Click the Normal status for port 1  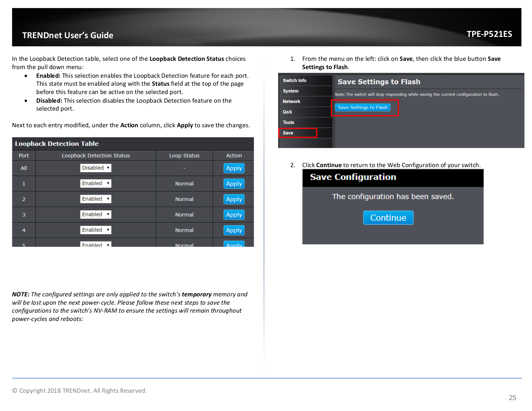(184, 184)
